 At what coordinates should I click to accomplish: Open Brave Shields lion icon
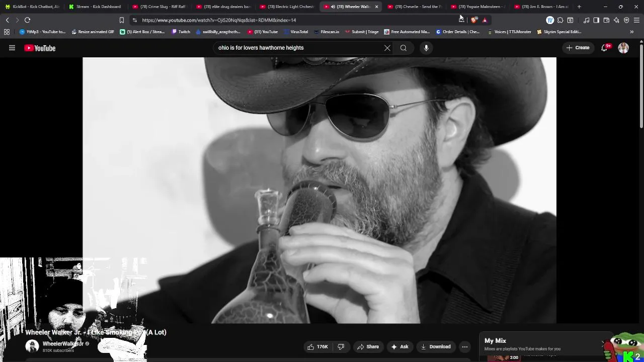(474, 20)
